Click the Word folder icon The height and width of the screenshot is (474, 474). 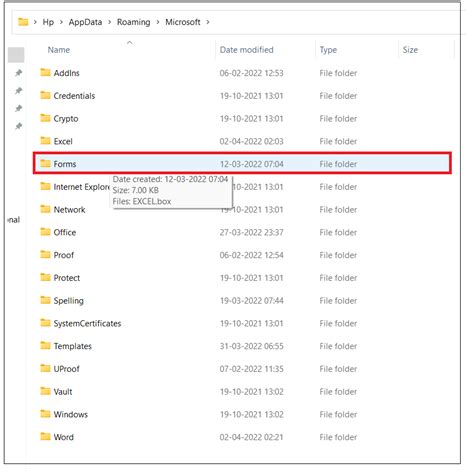pos(45,436)
